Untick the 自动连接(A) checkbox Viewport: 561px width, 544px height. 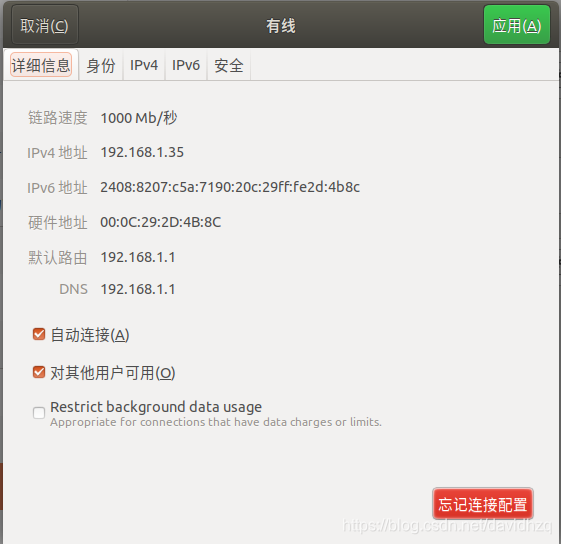coord(39,334)
